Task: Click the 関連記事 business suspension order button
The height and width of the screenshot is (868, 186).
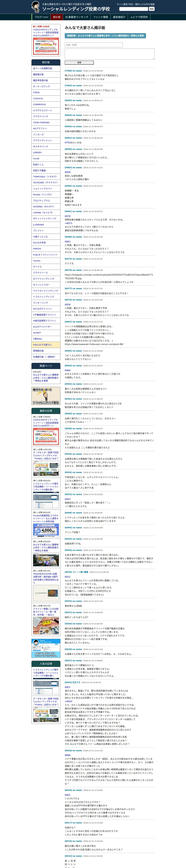Action: click(105, 35)
